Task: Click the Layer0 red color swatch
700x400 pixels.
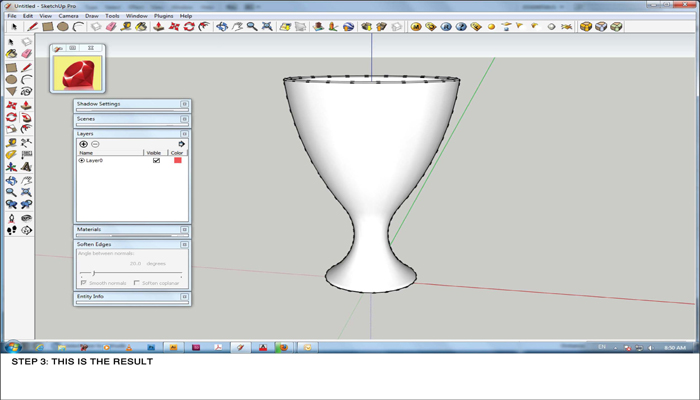Action: pyautogui.click(x=178, y=160)
